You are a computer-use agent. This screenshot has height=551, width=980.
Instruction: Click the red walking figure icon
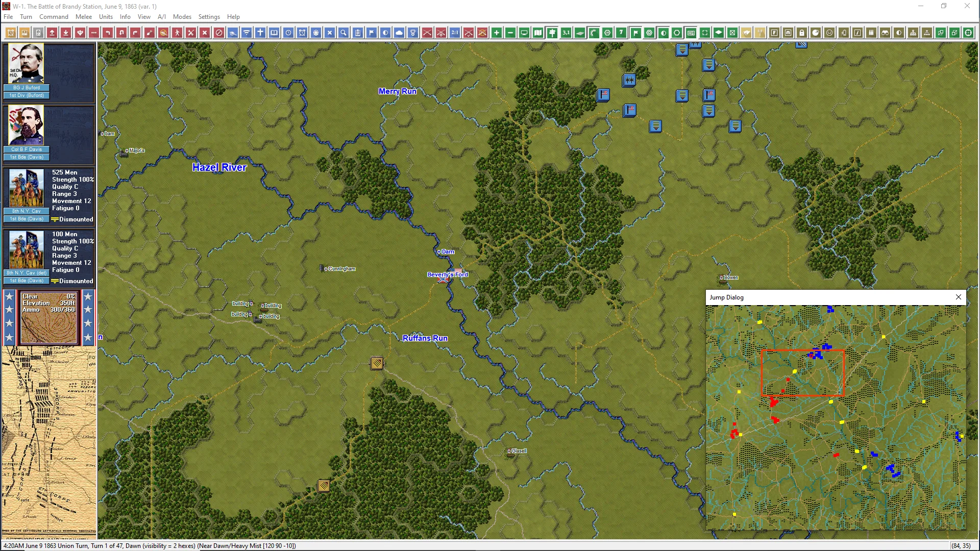[x=177, y=33]
